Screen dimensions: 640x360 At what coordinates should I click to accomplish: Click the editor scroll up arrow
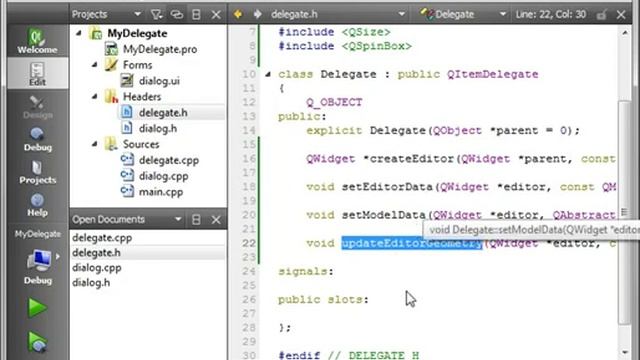[x=625, y=33]
